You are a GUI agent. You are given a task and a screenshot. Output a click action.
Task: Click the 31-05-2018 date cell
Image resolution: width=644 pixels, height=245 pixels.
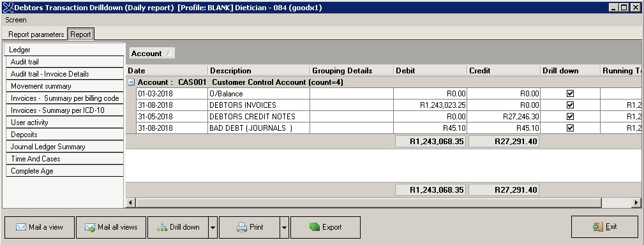pos(172,117)
